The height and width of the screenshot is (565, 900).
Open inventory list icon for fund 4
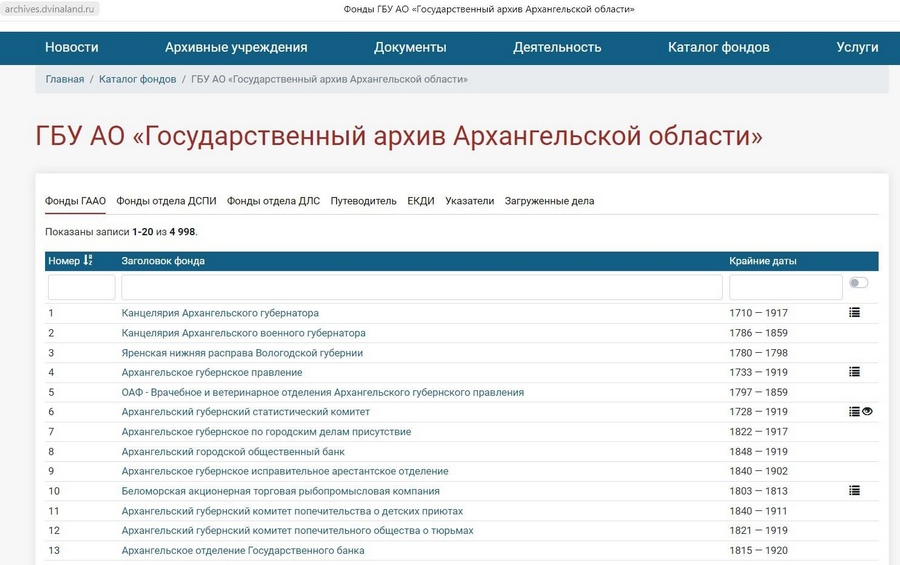coord(854,372)
